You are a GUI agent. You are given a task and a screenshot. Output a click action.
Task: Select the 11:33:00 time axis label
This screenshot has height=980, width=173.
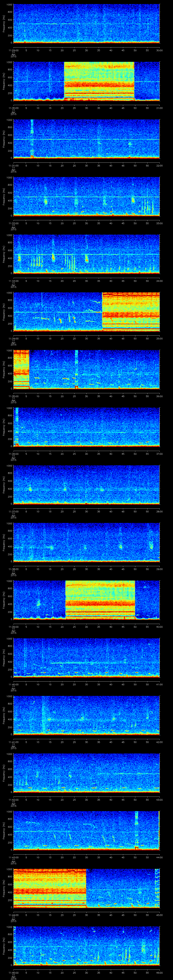pos(13,280)
